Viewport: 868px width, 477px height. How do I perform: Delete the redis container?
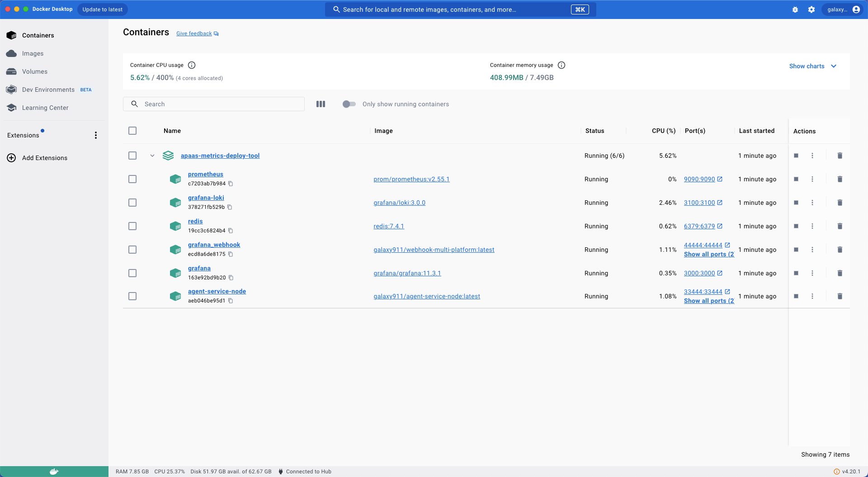point(840,226)
